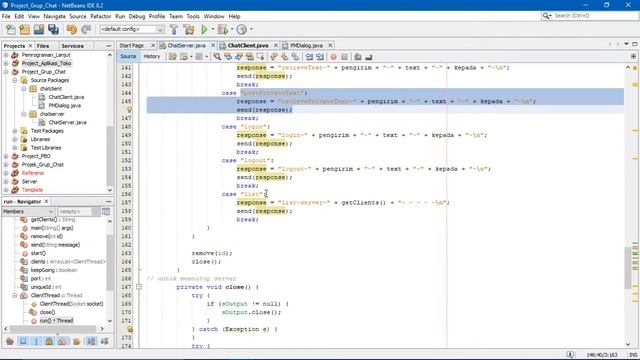Expand the Pemrograman_Lanjut project node
Screen dimensions: 640x360
coord(6,55)
